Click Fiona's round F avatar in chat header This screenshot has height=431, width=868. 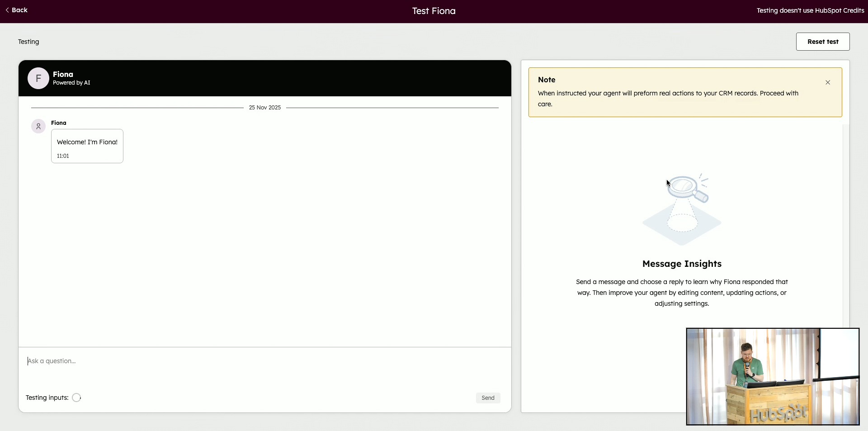point(38,79)
